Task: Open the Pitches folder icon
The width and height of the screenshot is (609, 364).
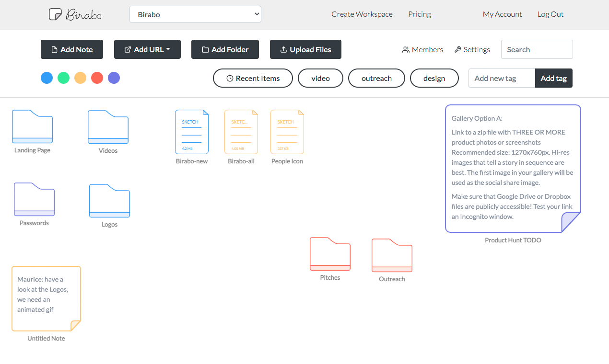Action: pos(330,254)
